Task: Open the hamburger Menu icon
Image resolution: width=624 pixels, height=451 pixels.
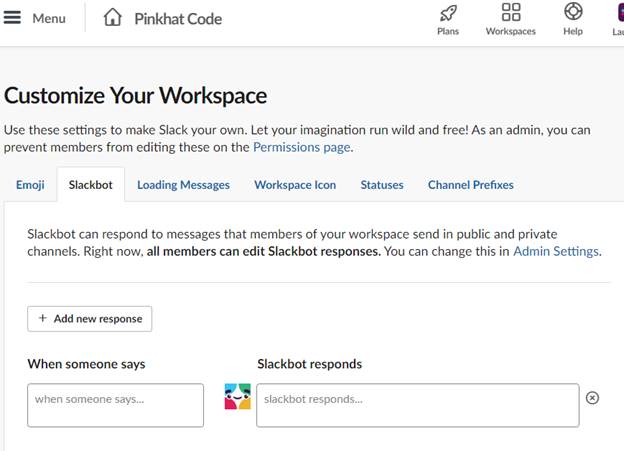Action: pos(12,18)
